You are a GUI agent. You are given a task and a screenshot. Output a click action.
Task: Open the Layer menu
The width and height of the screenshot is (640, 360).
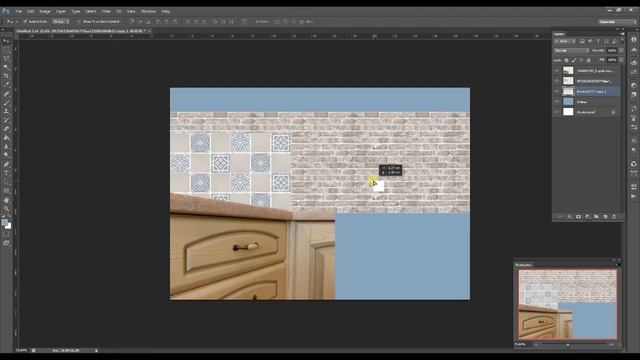[x=61, y=11]
